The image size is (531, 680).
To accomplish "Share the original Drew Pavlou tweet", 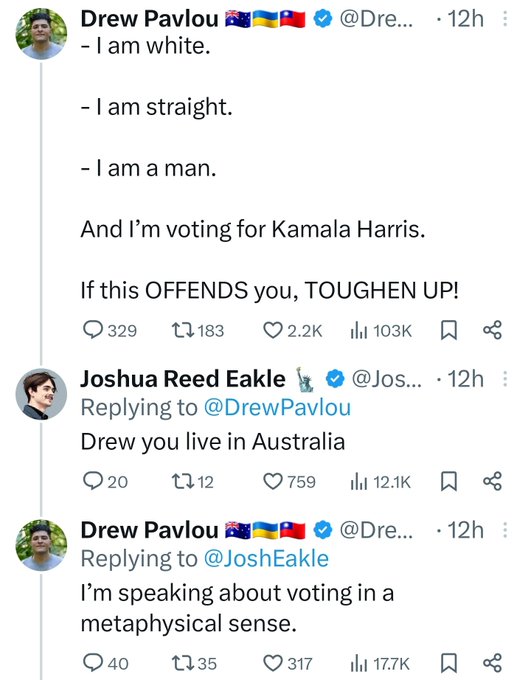I will tap(492, 330).
